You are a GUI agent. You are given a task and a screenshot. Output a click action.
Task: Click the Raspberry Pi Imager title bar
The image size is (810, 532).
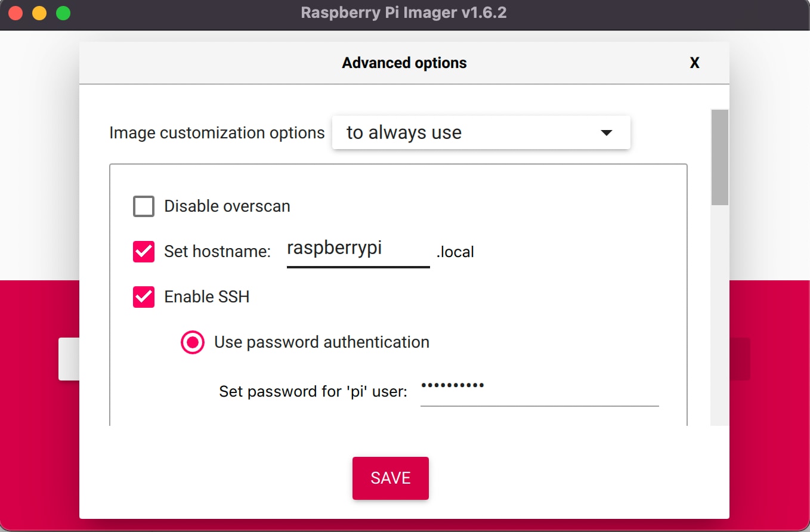(404, 13)
